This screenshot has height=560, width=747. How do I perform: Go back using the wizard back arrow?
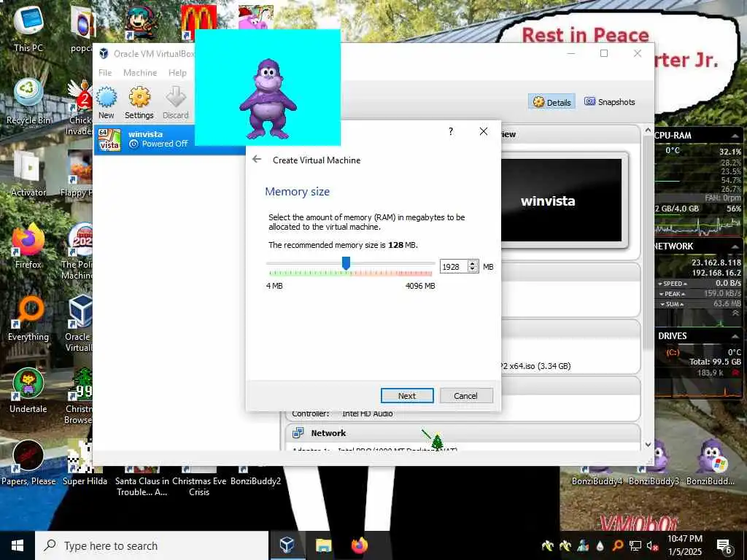(257, 160)
